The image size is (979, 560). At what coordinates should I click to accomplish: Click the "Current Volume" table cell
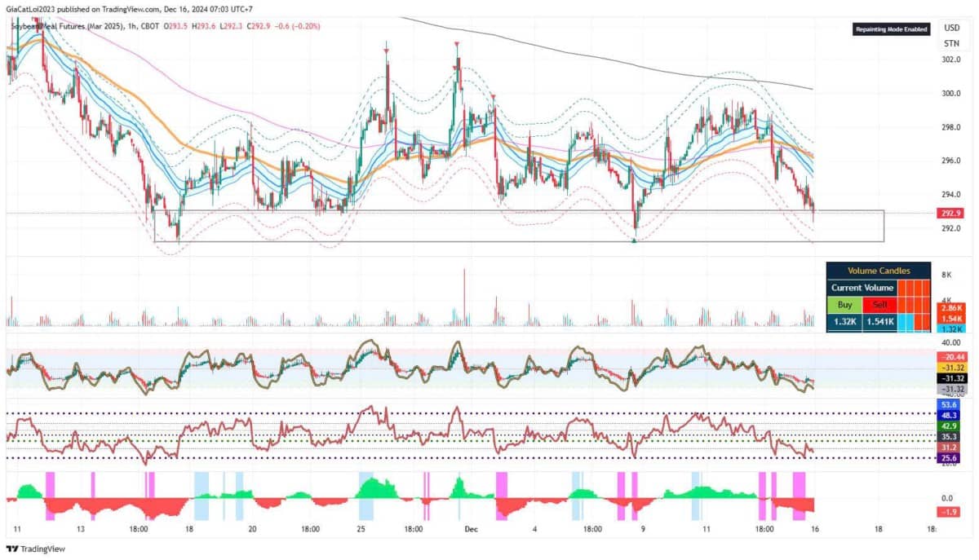point(862,288)
